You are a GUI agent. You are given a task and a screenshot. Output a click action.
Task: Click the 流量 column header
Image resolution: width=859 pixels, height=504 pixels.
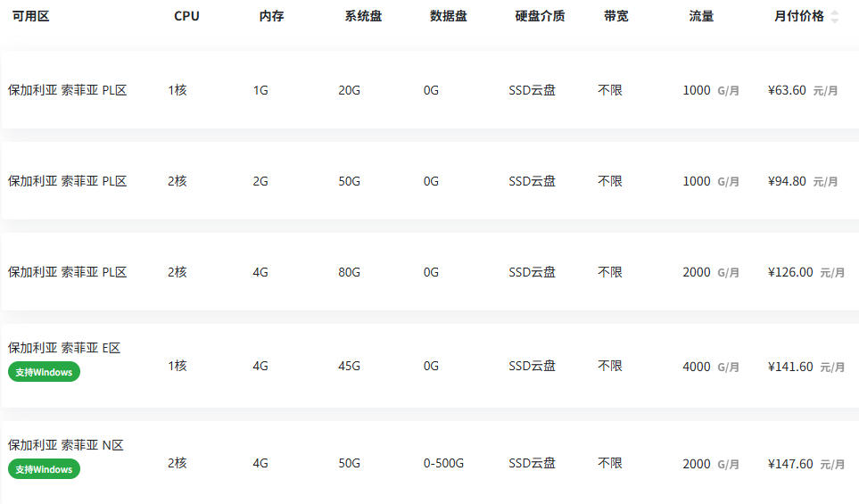point(701,16)
